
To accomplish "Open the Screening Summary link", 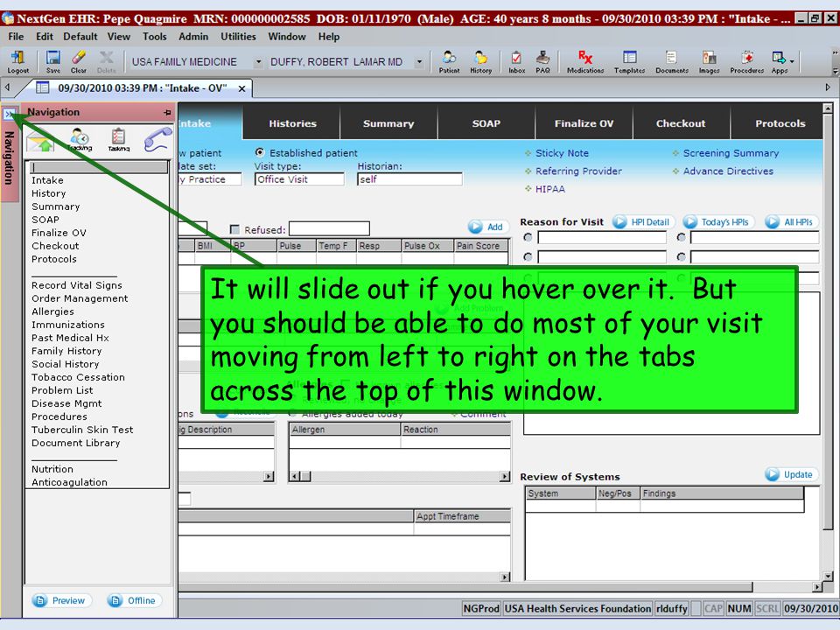I will coord(730,153).
